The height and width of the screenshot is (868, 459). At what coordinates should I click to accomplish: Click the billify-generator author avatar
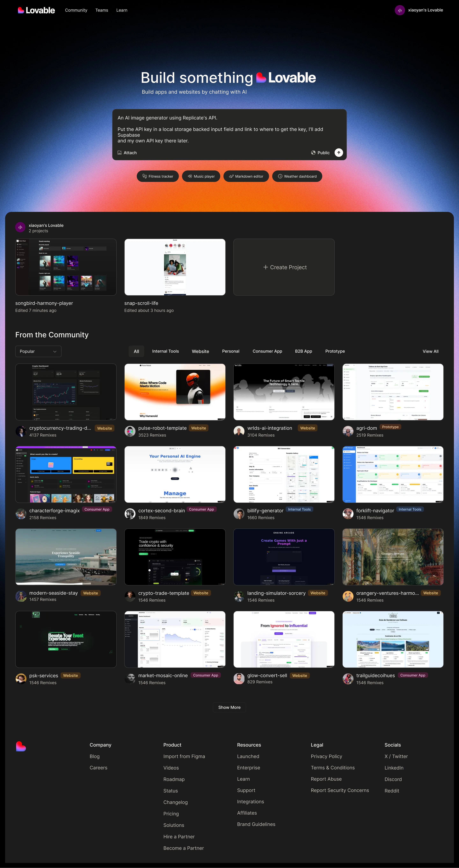[239, 514]
